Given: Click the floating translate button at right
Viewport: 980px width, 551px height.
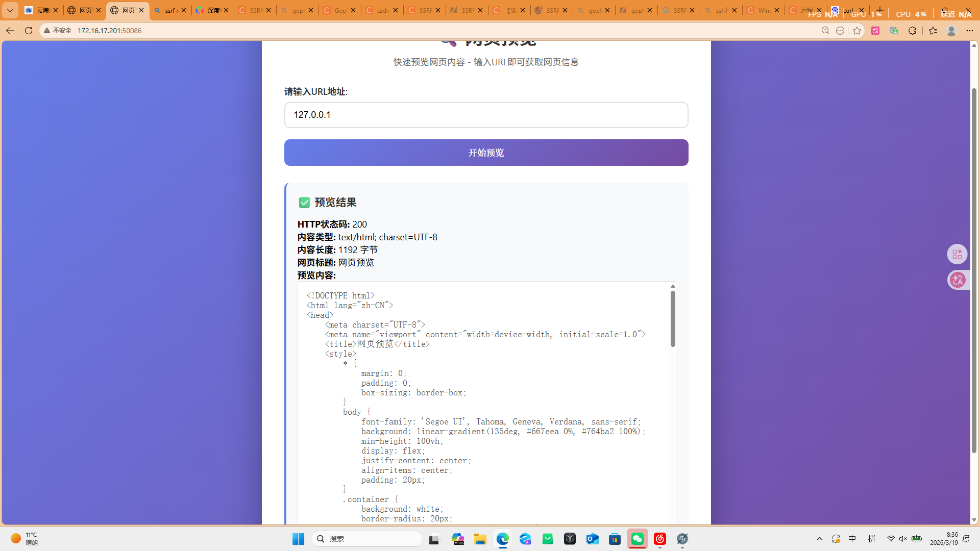Looking at the screenshot, I should (x=958, y=280).
